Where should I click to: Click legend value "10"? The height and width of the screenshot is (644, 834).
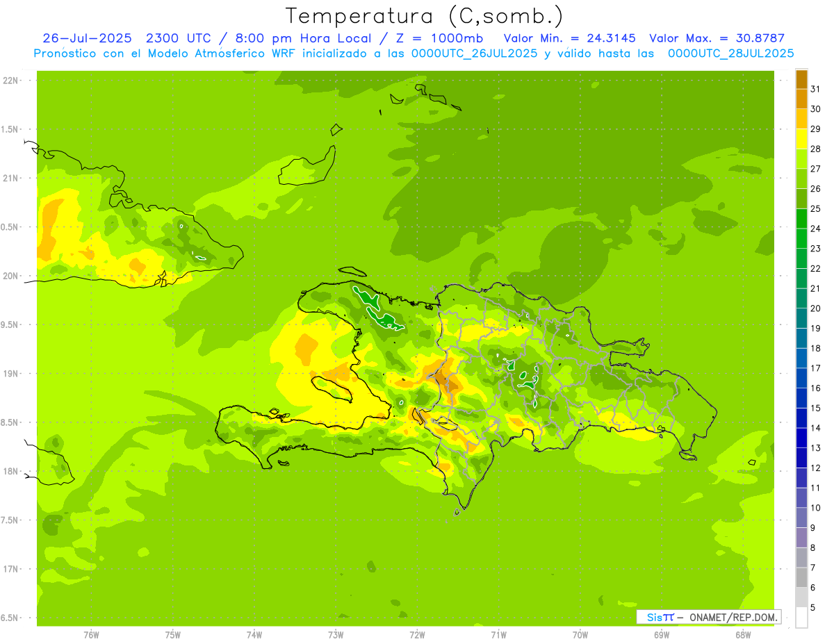click(x=816, y=508)
